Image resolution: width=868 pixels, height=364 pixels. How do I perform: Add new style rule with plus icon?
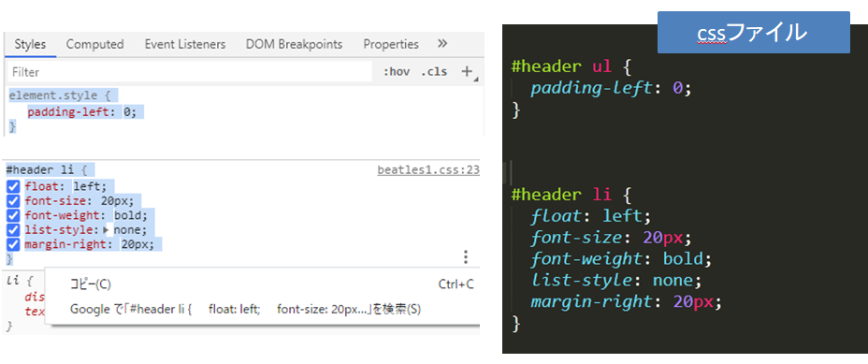point(467,71)
